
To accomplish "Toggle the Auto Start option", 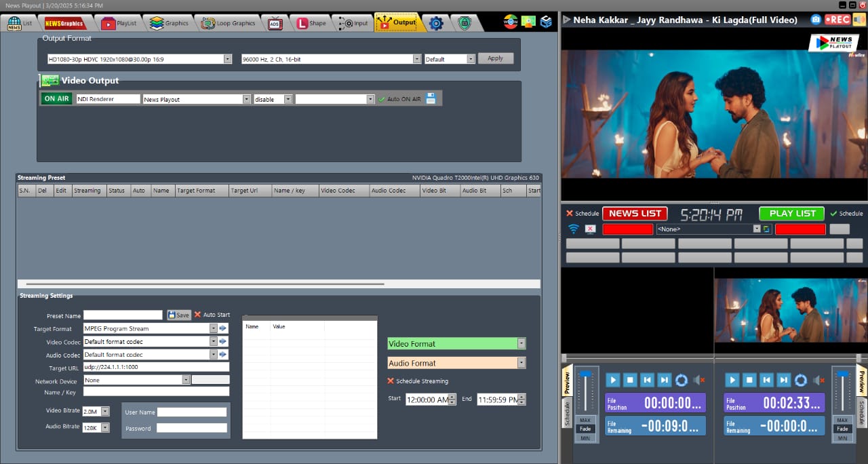I will click(197, 315).
